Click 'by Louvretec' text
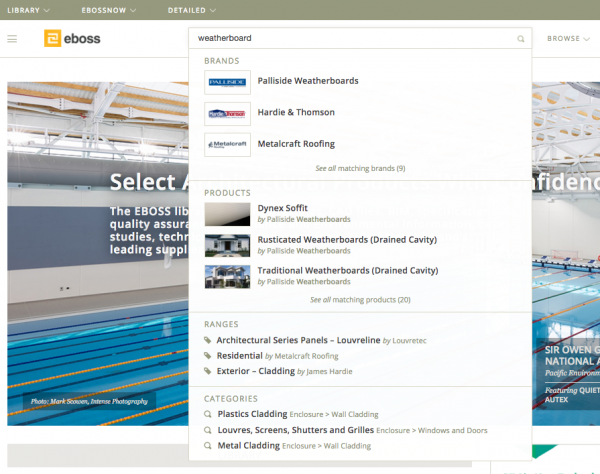 (404, 340)
